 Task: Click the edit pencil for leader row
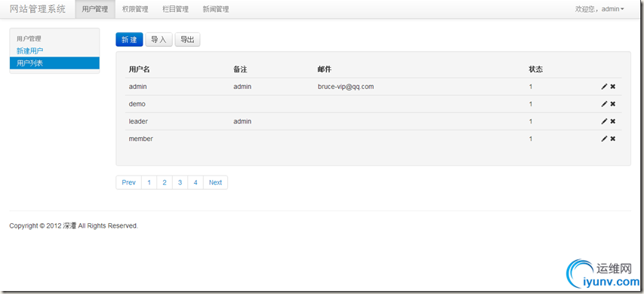click(x=604, y=121)
